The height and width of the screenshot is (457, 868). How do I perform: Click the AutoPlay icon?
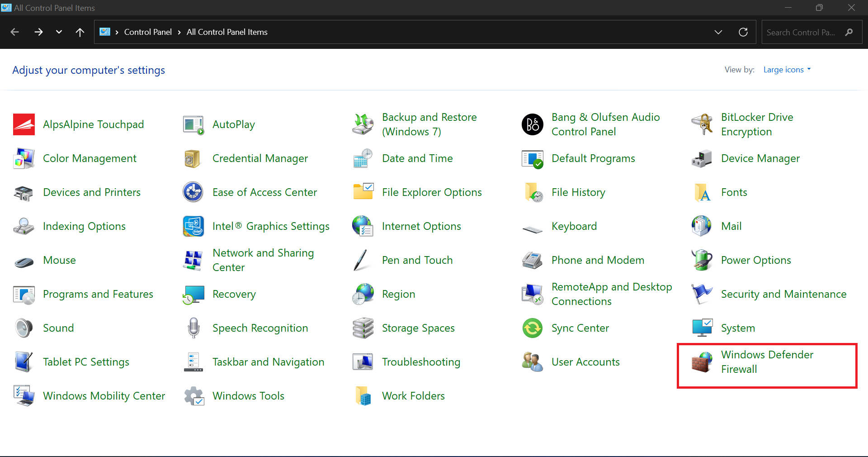(193, 124)
